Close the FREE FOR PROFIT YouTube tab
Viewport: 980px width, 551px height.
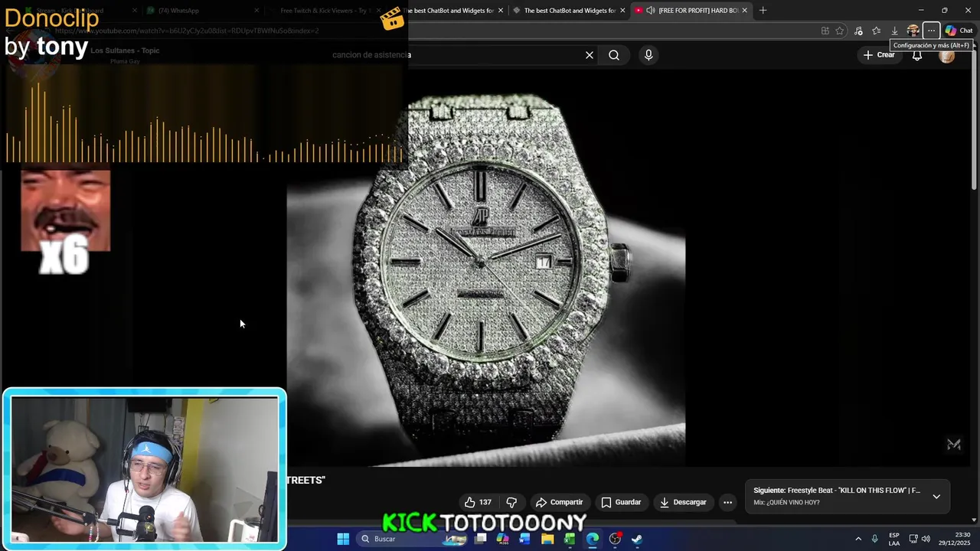click(x=744, y=11)
